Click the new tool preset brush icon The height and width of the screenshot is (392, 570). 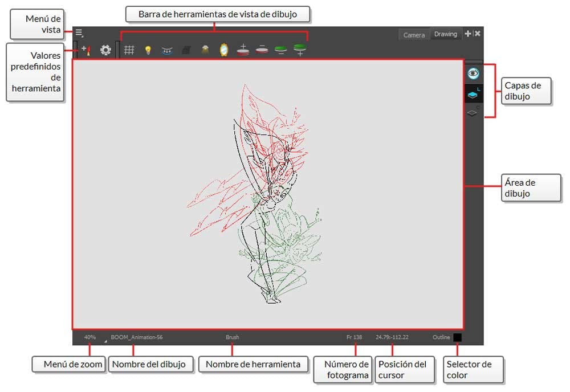pos(85,50)
